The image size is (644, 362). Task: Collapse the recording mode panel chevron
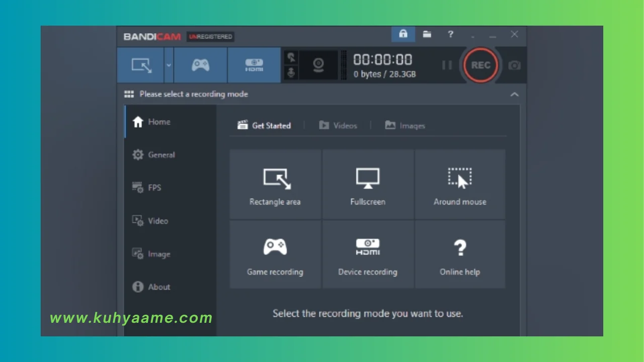[514, 94]
